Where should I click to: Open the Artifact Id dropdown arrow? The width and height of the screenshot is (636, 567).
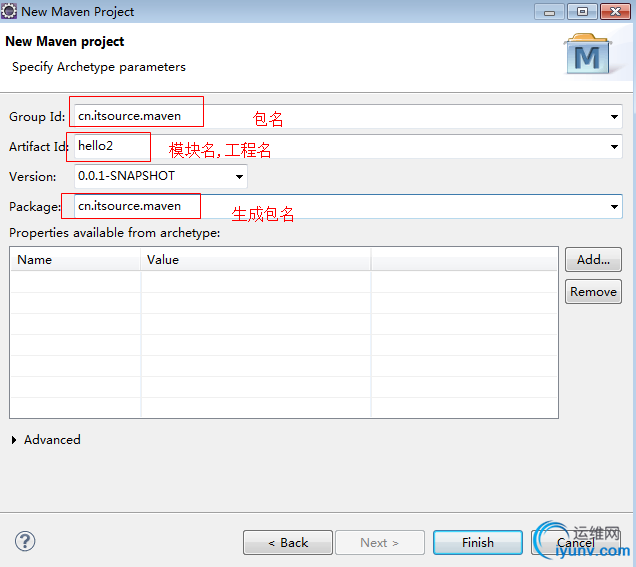tap(614, 147)
